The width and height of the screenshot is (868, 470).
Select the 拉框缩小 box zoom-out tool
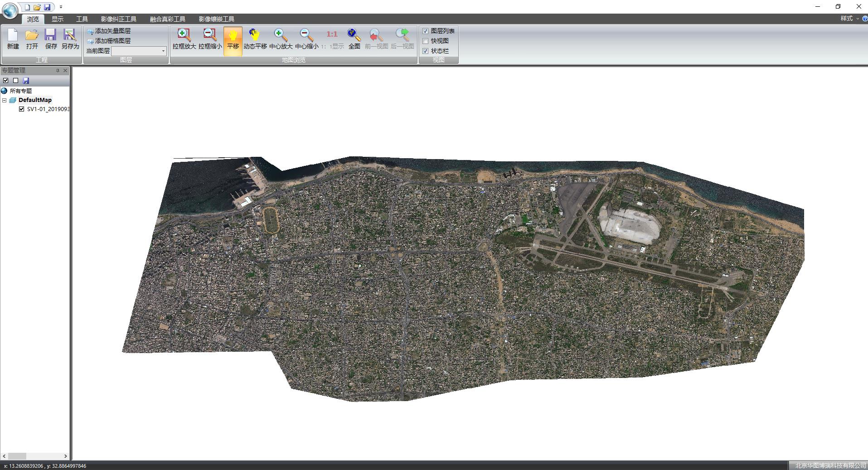click(x=210, y=39)
